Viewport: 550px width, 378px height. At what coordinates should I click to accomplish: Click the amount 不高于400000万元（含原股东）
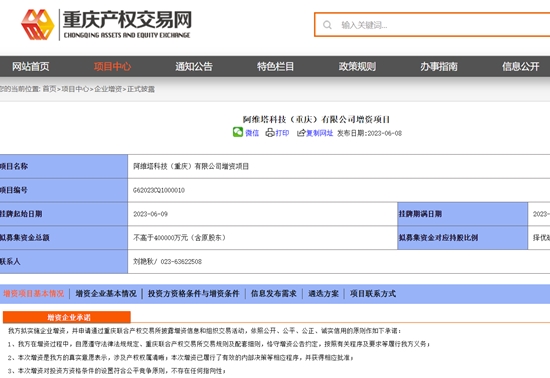180,238
